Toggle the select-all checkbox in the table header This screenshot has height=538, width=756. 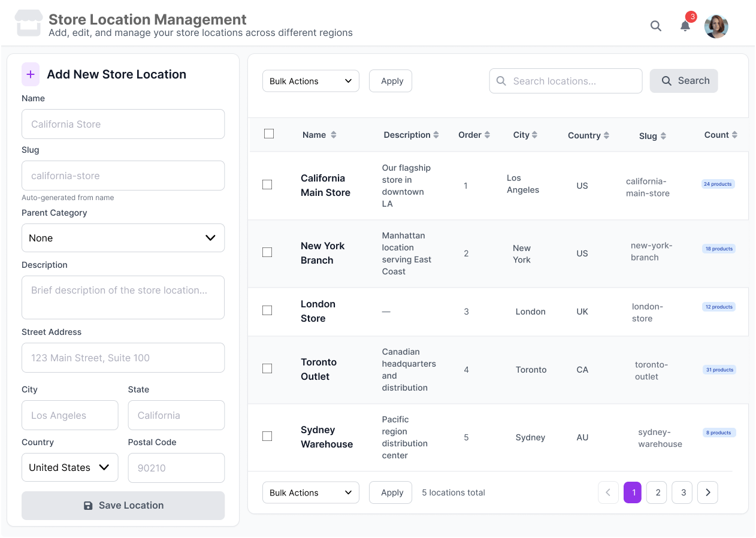(269, 134)
